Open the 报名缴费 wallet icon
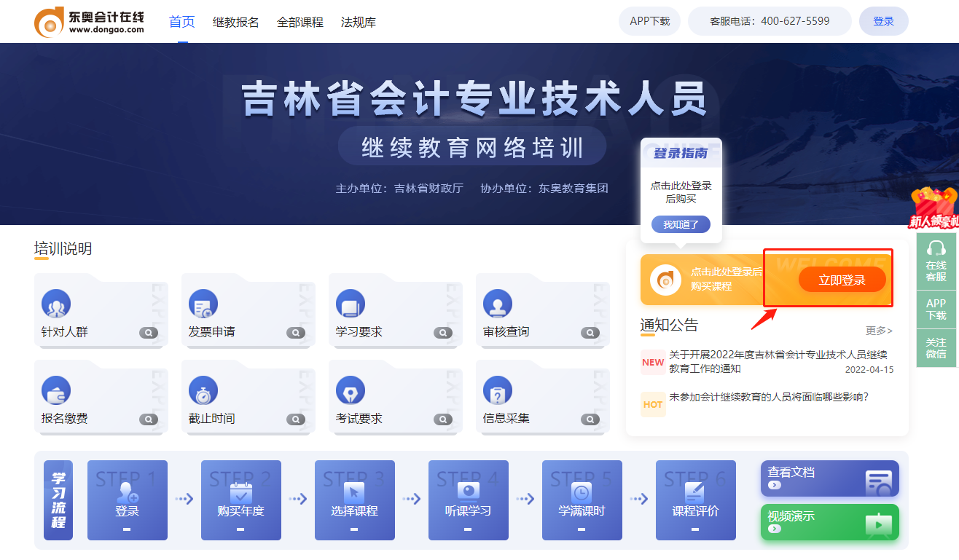 (x=56, y=390)
